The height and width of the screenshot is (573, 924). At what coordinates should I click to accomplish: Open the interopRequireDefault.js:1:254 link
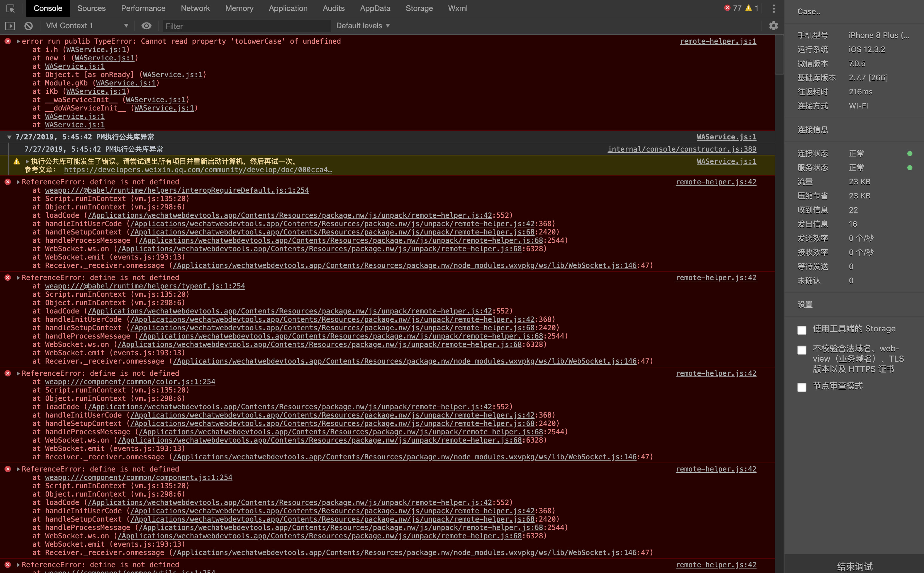(177, 190)
